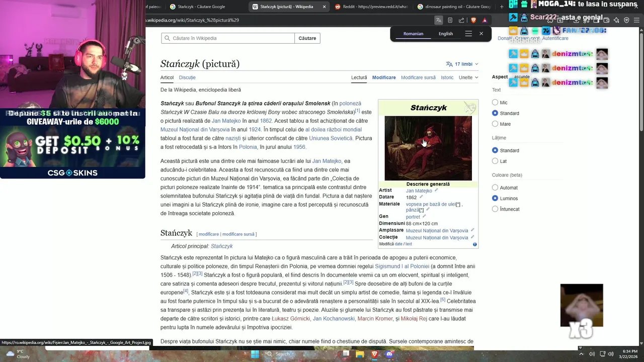Click pencil icon next to pânză material

(x=428, y=210)
